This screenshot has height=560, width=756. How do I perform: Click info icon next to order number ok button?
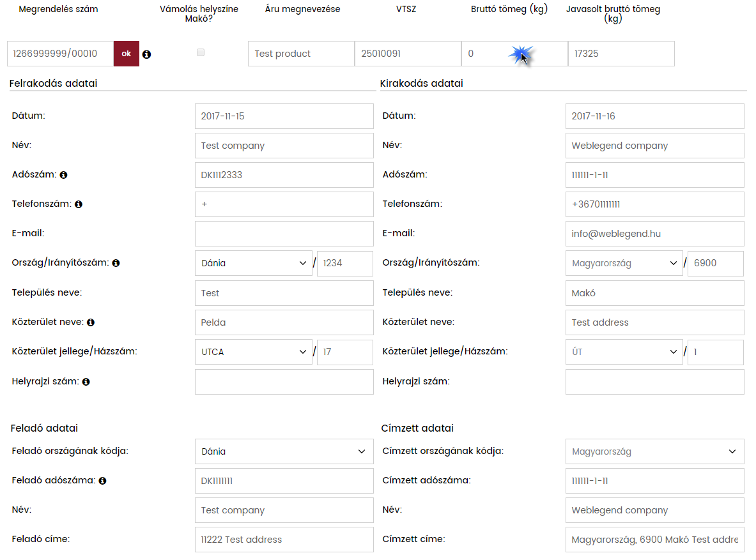click(x=146, y=55)
